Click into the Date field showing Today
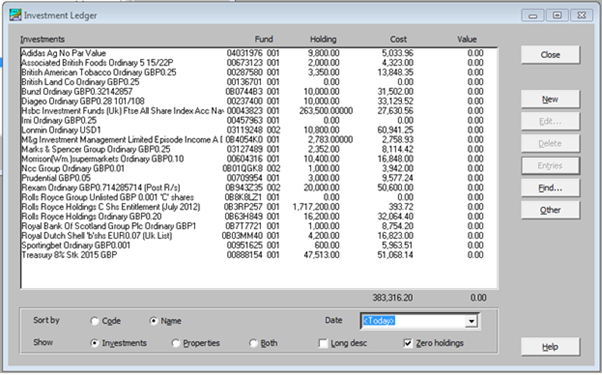The height and width of the screenshot is (375, 602). coord(413,321)
